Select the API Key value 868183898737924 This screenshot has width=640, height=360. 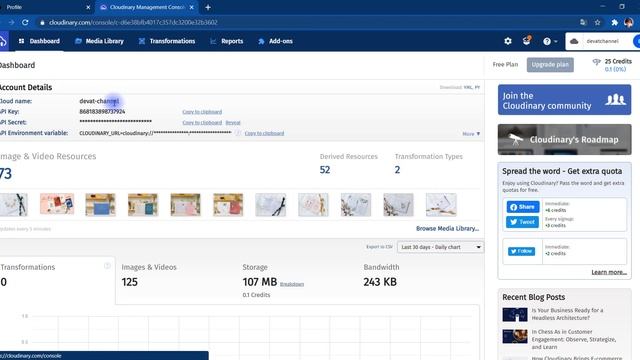[102, 111]
